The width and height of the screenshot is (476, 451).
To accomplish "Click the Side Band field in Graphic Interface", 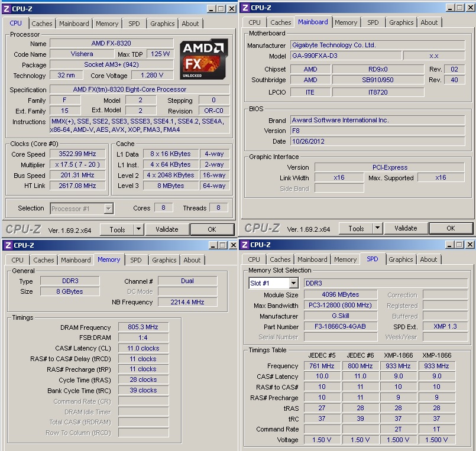I will [339, 188].
